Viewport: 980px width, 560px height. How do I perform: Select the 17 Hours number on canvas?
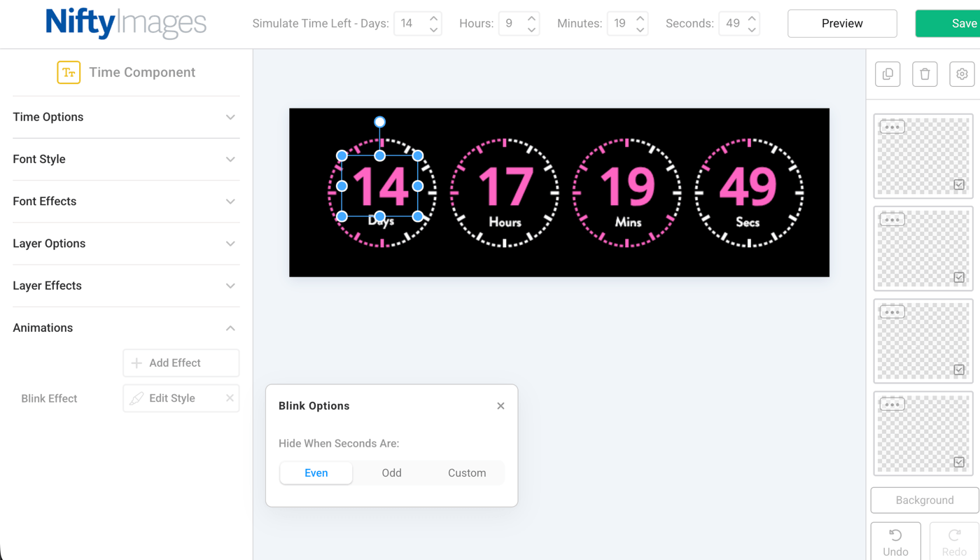505,187
